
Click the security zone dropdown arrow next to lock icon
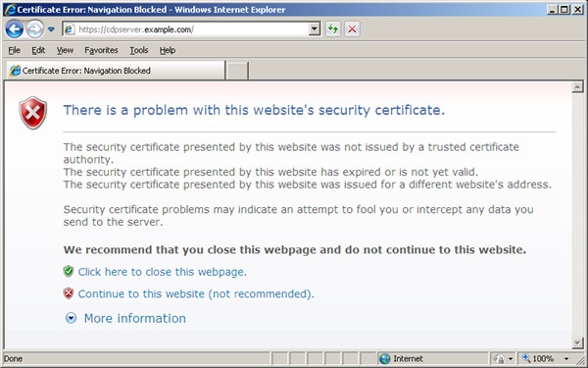coord(511,359)
